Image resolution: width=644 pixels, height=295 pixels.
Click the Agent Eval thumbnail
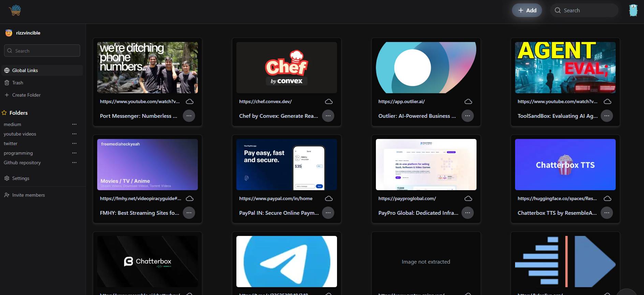(565, 68)
